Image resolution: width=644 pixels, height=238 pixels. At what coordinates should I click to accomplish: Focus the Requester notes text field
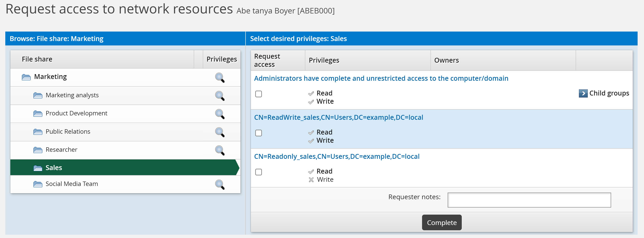(x=529, y=200)
